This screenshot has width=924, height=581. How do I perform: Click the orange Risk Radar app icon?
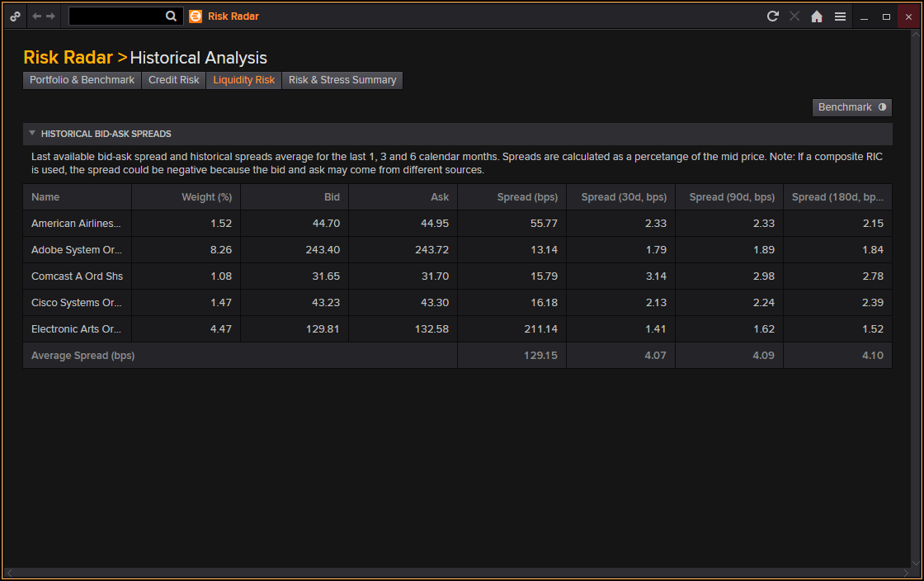coord(196,17)
